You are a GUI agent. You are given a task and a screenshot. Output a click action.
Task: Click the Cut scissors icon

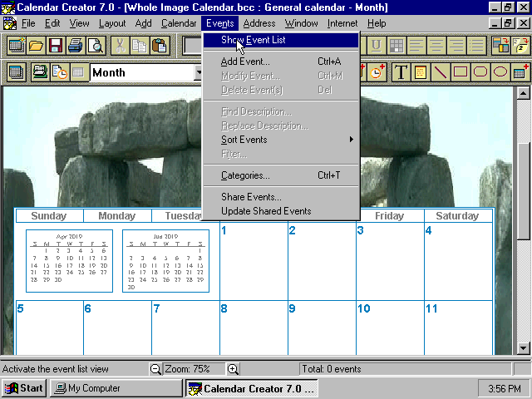[120, 45]
